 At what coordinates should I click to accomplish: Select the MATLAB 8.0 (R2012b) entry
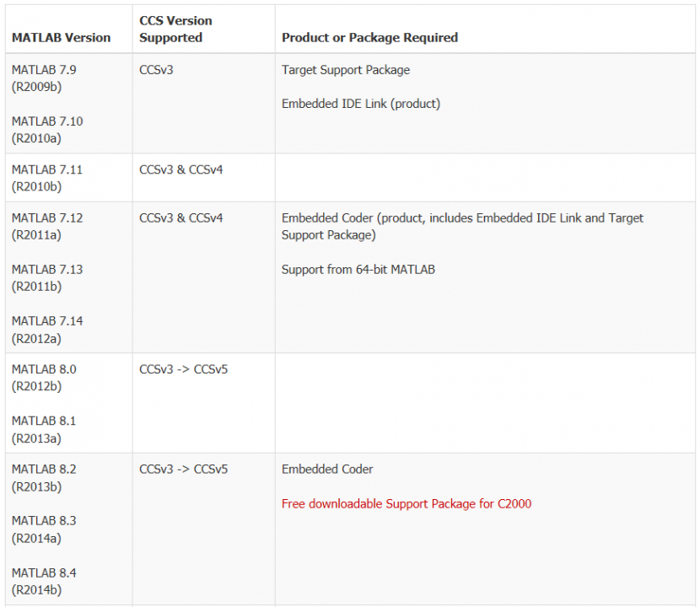pos(44,378)
